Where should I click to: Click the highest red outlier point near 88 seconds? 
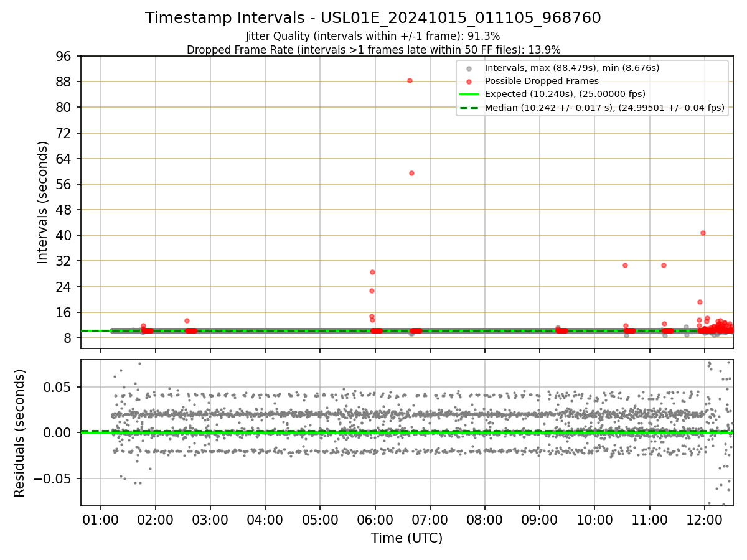[410, 80]
